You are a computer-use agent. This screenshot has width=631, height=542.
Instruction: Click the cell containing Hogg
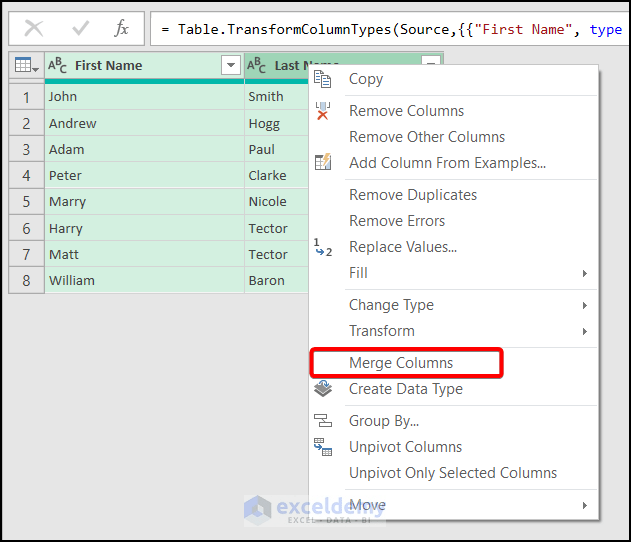click(277, 123)
